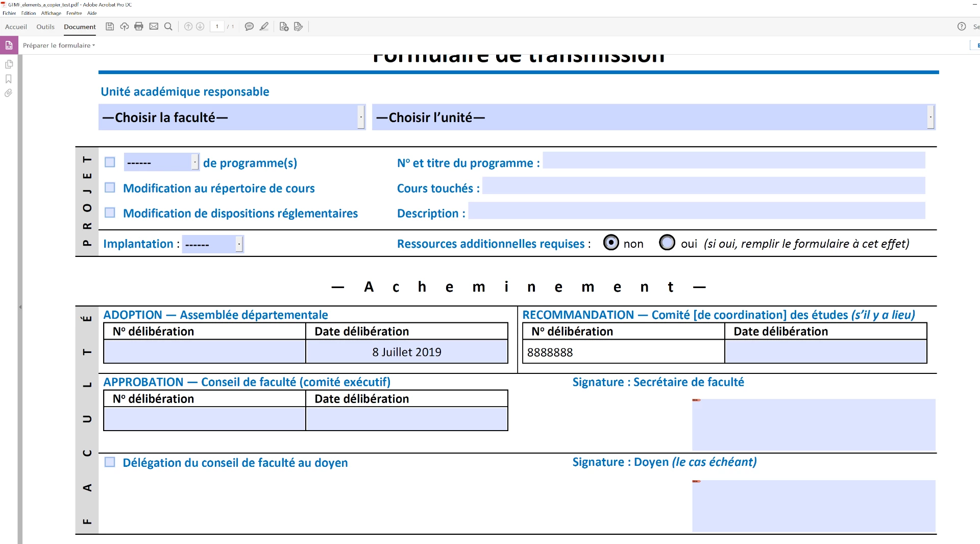This screenshot has width=980, height=544.
Task: Click the Secrétaire de faculté signature field
Action: (814, 425)
